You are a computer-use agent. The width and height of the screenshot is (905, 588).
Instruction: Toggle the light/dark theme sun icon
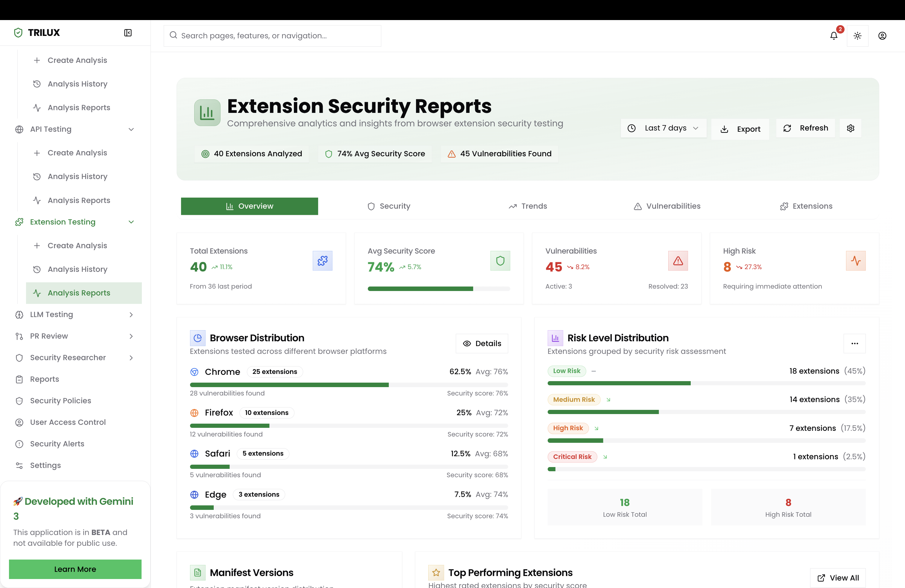pyautogui.click(x=857, y=36)
